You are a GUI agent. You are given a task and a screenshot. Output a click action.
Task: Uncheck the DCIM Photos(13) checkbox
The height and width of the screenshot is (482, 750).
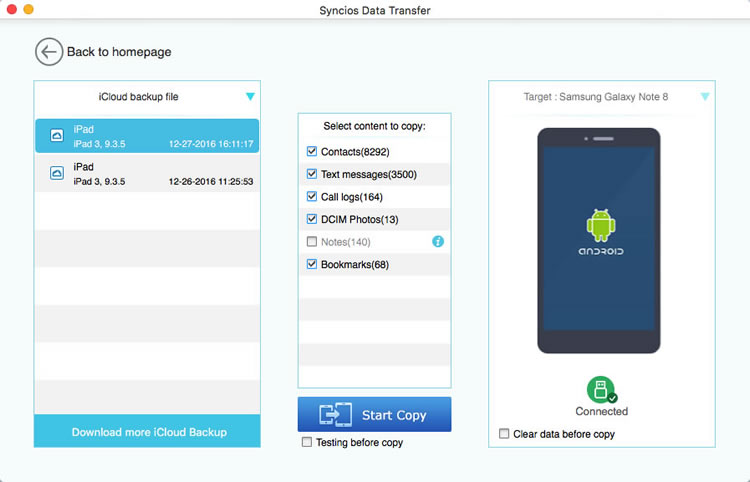(312, 219)
